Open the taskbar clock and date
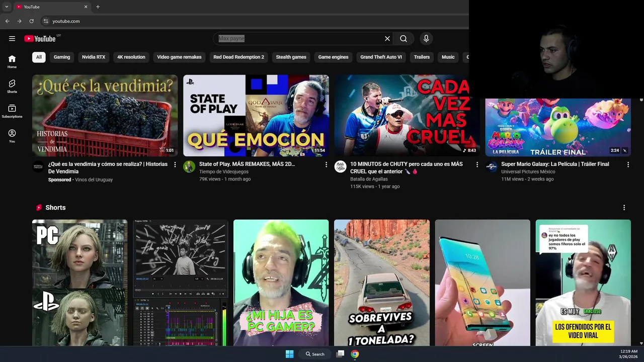Image resolution: width=644 pixels, height=362 pixels. click(628, 354)
